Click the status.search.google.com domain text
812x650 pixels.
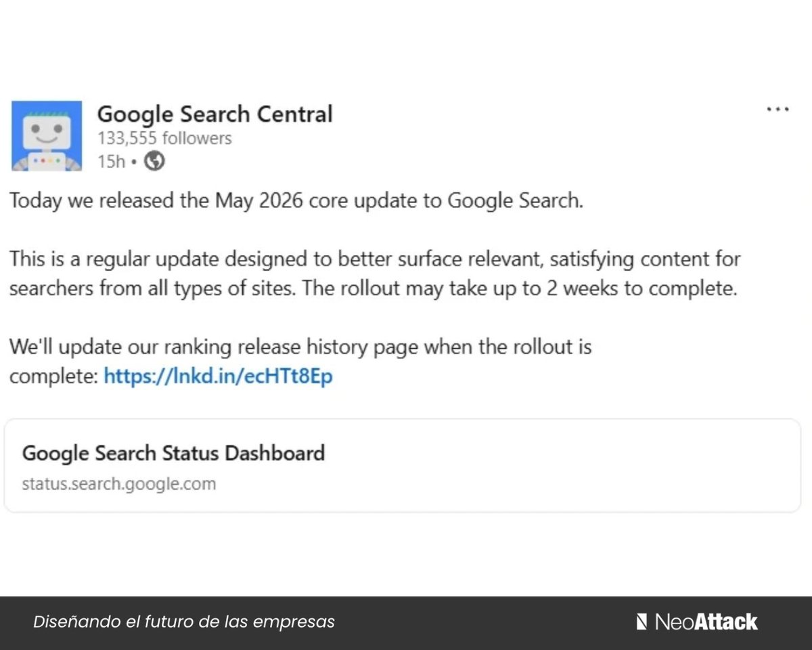(x=119, y=484)
